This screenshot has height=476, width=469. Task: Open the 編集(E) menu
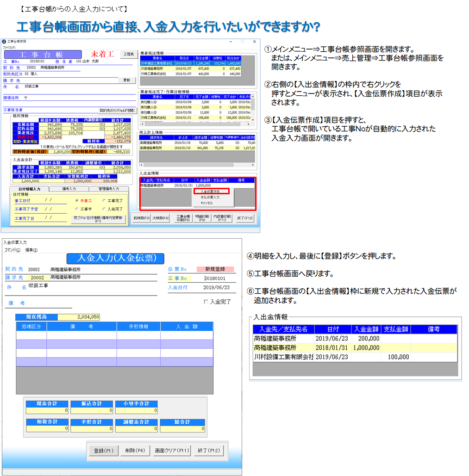tap(31, 250)
